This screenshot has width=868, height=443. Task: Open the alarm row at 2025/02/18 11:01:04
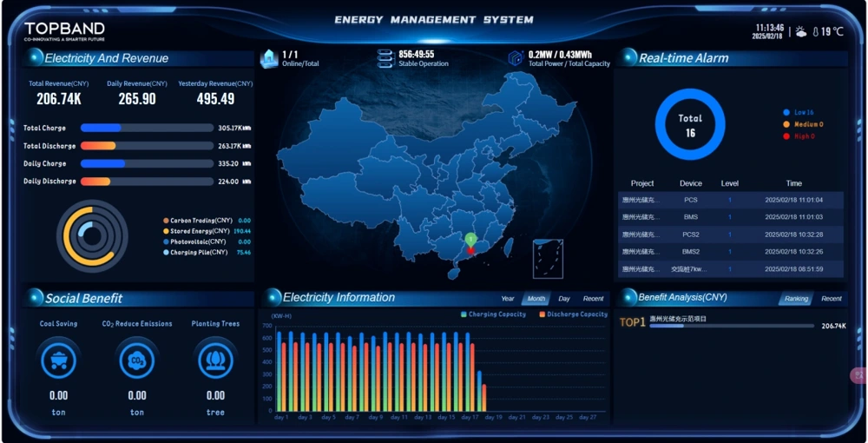(x=731, y=200)
